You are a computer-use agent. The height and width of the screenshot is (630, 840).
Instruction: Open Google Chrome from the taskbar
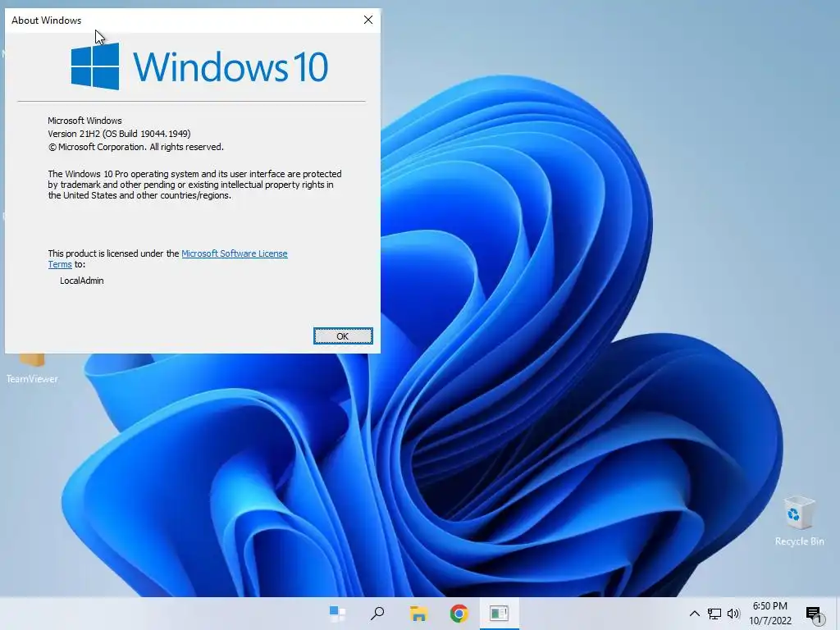coord(459,614)
